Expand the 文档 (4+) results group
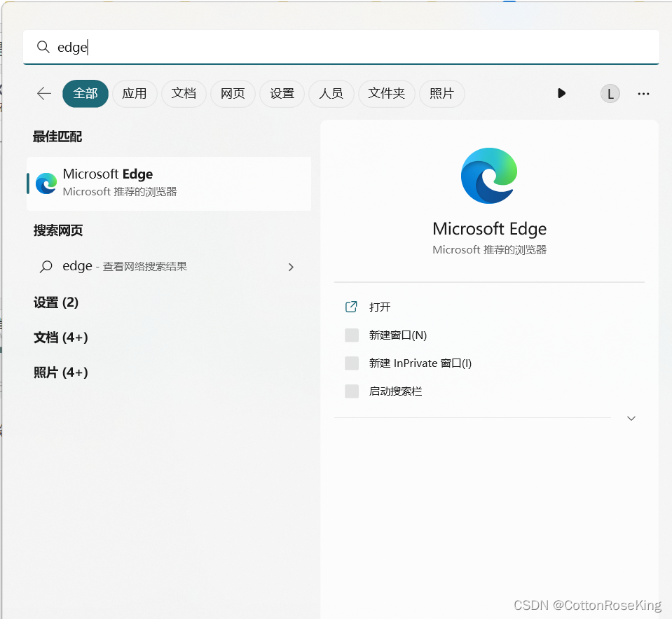Screen dimensions: 672x619 61,338
